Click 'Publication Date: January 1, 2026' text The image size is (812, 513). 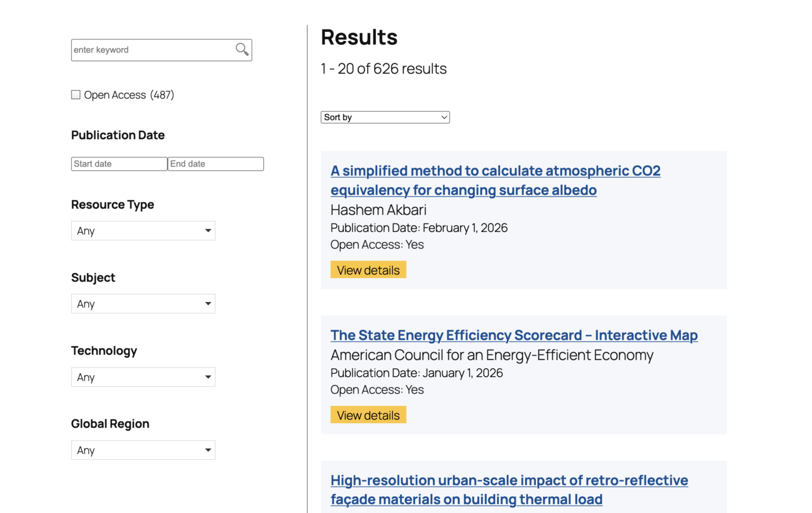coord(416,373)
